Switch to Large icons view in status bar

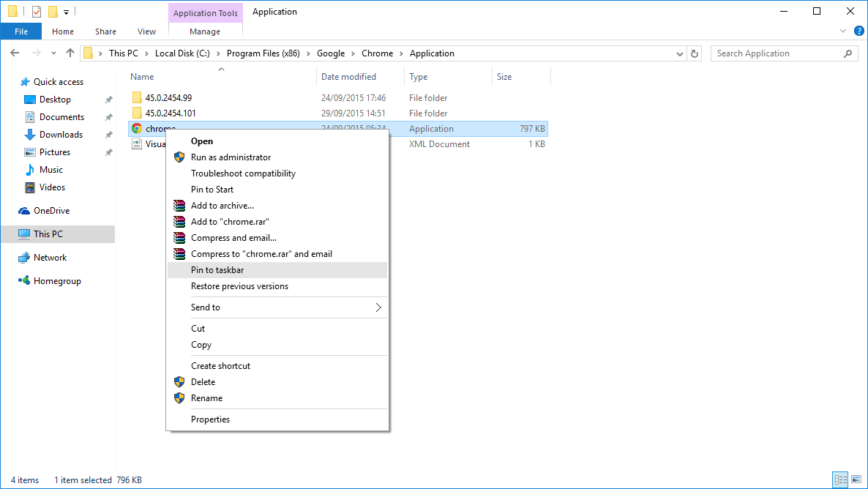pos(856,479)
